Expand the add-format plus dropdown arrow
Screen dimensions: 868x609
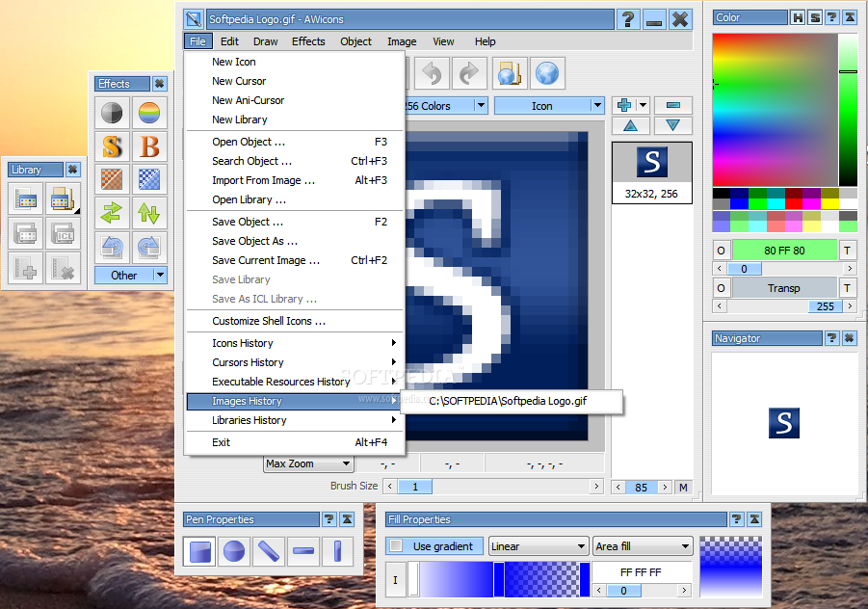pos(643,105)
